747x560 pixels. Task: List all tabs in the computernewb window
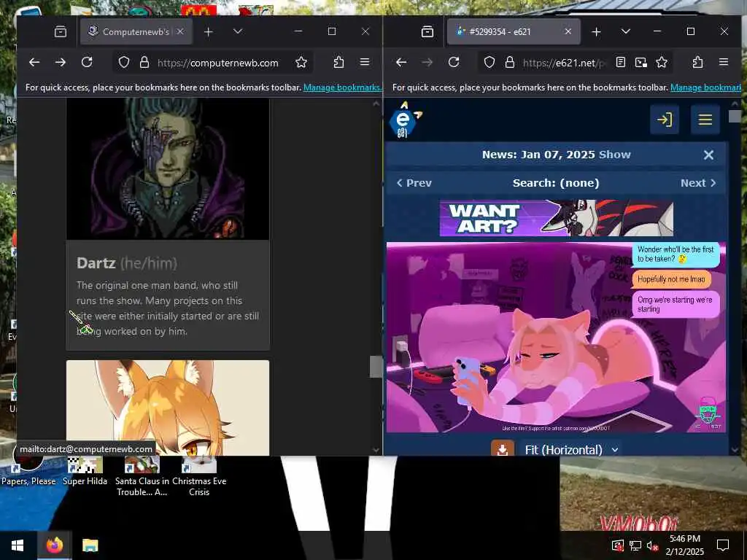[238, 32]
